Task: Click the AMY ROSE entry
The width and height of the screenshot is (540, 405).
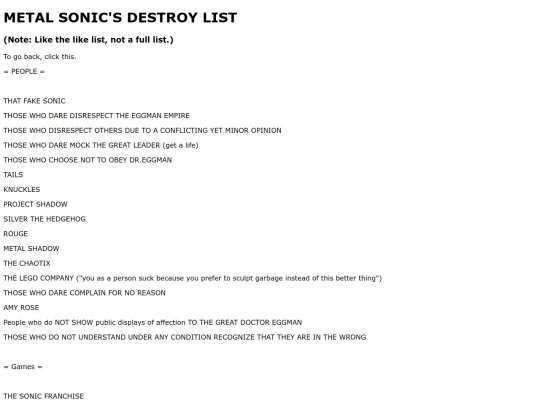Action: click(x=21, y=308)
